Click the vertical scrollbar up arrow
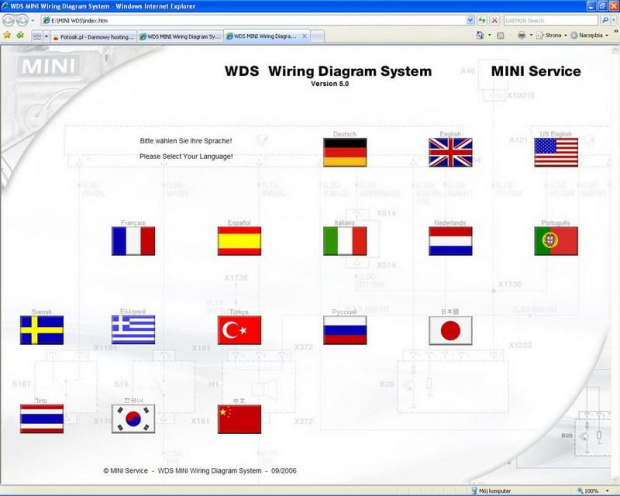The width and height of the screenshot is (620, 496). (x=615, y=50)
